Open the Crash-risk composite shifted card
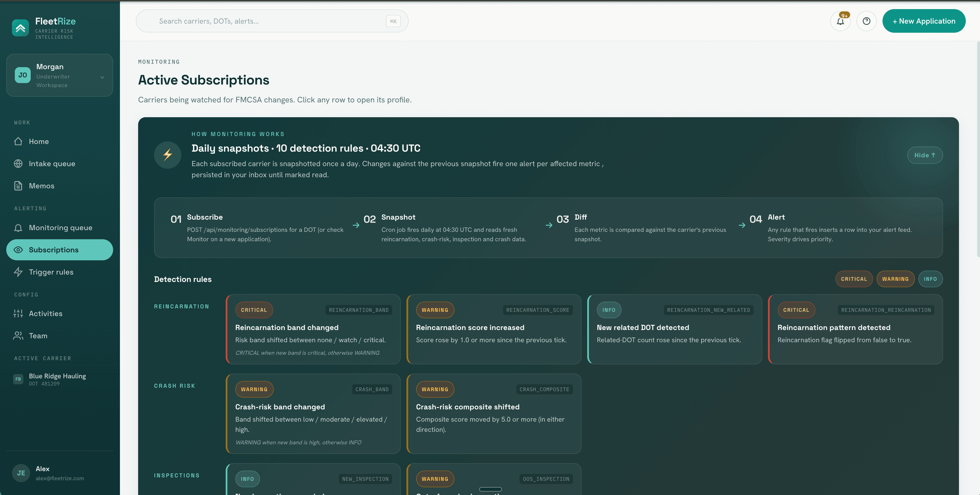This screenshot has height=495, width=980. click(x=494, y=414)
